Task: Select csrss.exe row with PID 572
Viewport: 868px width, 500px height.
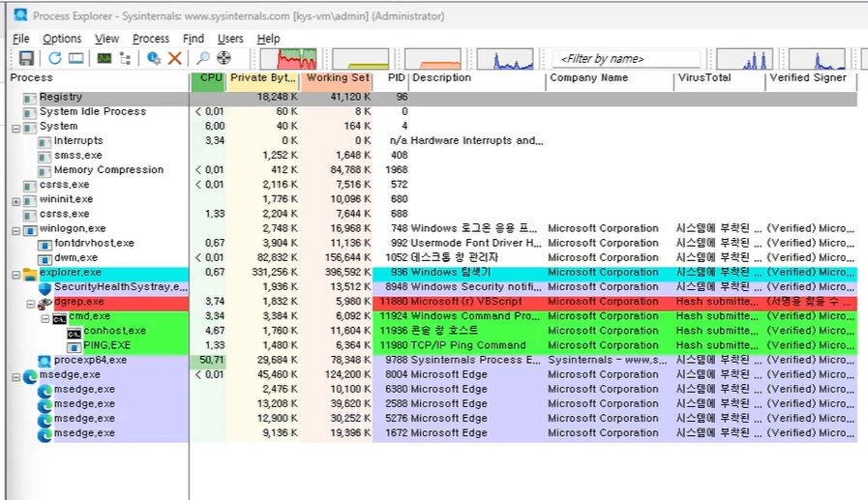Action: point(432,184)
